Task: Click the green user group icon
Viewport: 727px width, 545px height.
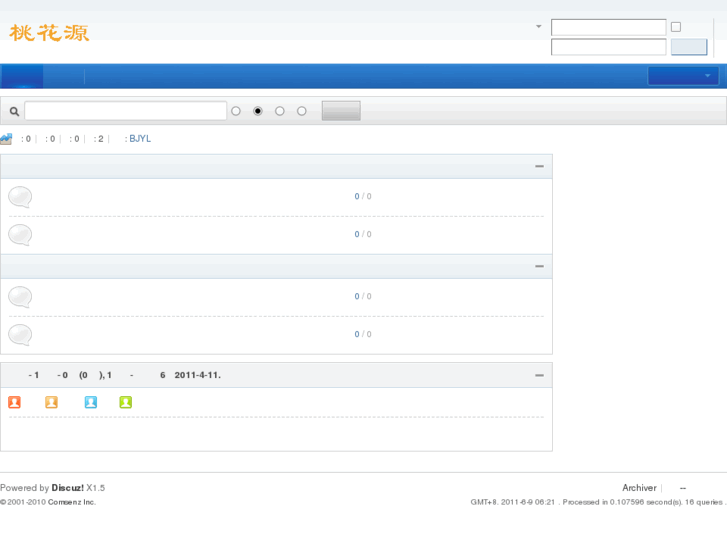Action: pyautogui.click(x=126, y=402)
